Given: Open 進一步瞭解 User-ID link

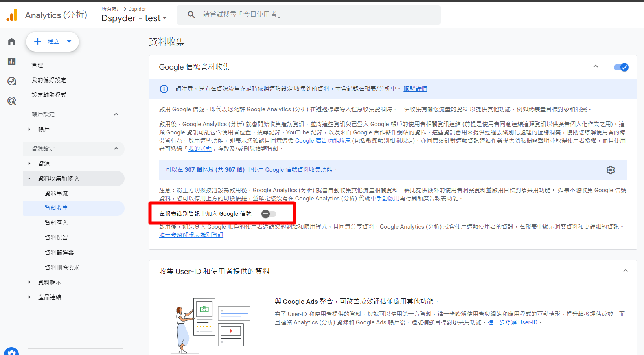Looking at the screenshot, I should (x=513, y=322).
